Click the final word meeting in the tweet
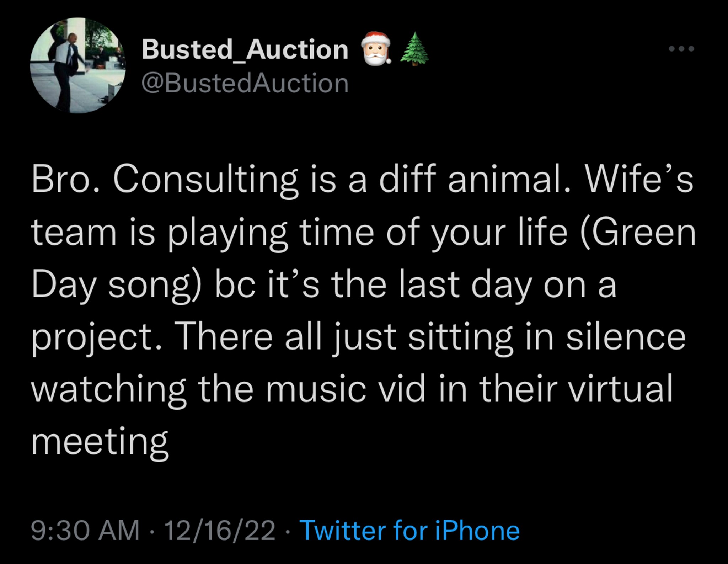This screenshot has height=564, width=728. [x=100, y=442]
